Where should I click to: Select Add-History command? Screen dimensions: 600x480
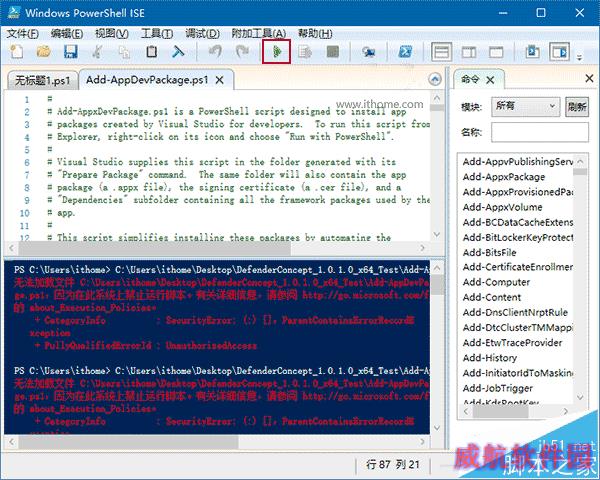(x=489, y=358)
